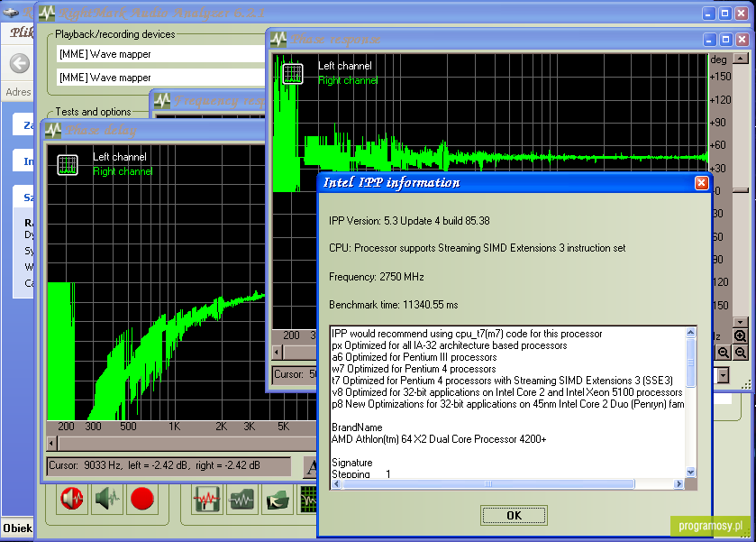Click the floppy disk waveform save icon
This screenshot has height=542, width=756.
click(x=207, y=499)
